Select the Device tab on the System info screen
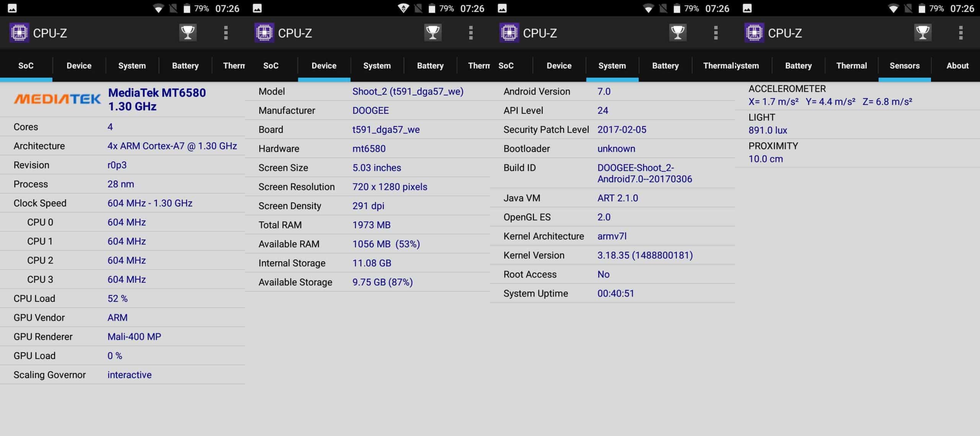The image size is (980, 436). [x=559, y=66]
